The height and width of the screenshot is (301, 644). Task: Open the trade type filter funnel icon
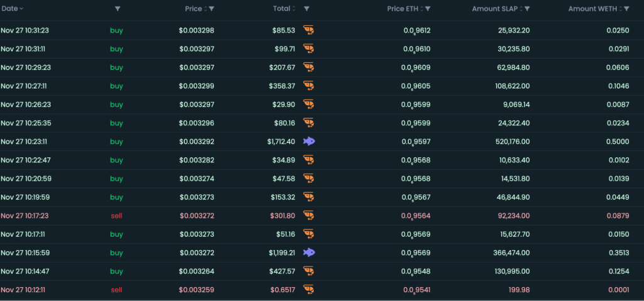point(118,9)
